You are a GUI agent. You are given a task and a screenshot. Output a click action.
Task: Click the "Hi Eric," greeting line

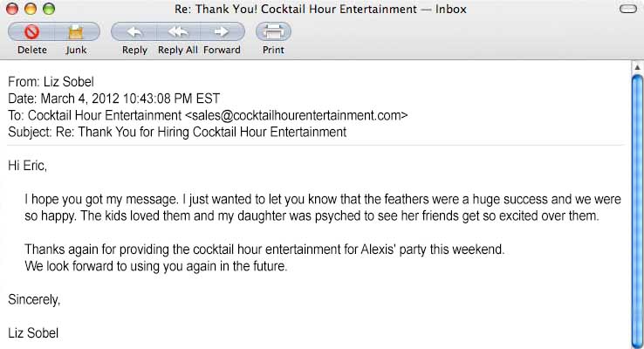pyautogui.click(x=27, y=165)
